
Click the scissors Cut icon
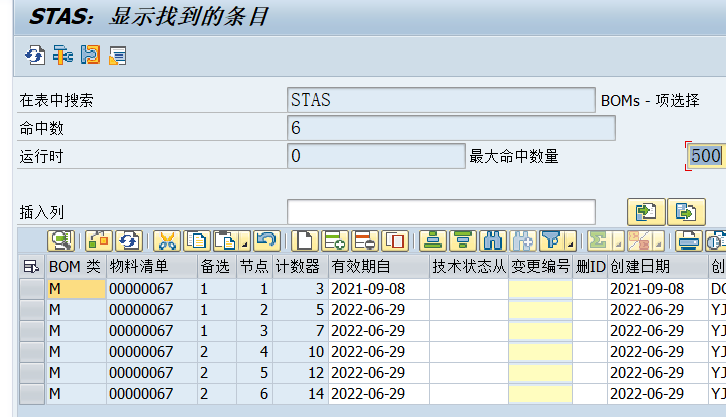(167, 241)
